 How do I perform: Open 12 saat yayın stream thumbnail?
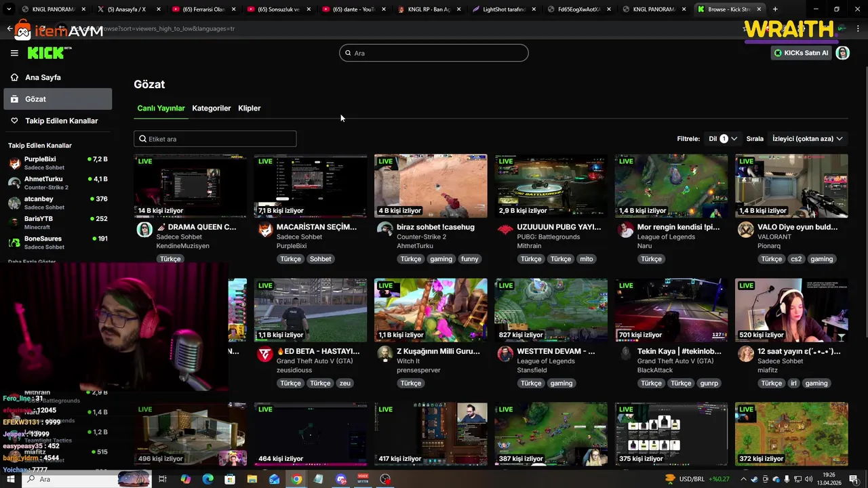pos(791,310)
